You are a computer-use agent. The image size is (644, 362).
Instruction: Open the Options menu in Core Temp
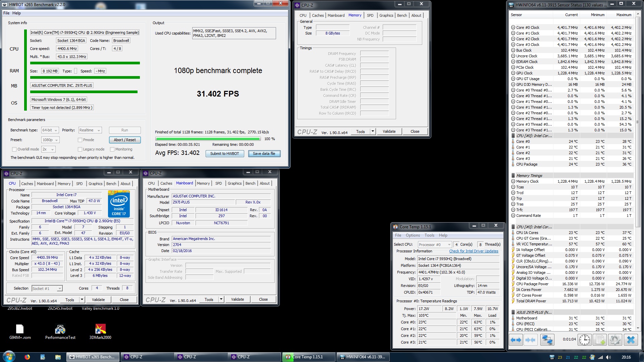pos(413,235)
